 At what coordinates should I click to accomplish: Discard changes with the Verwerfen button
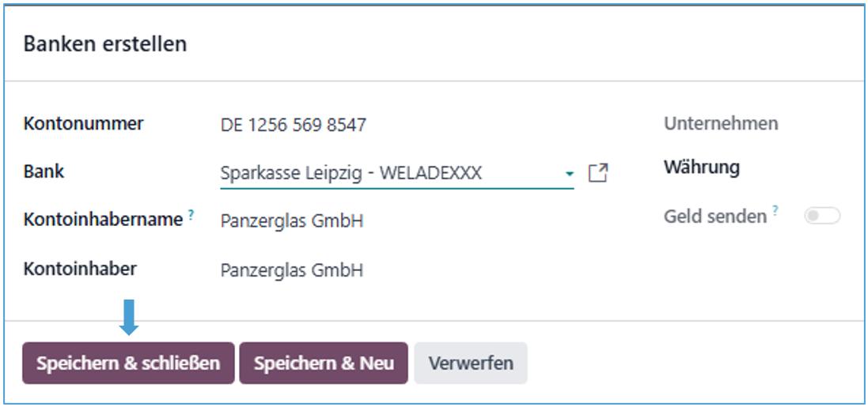(471, 364)
